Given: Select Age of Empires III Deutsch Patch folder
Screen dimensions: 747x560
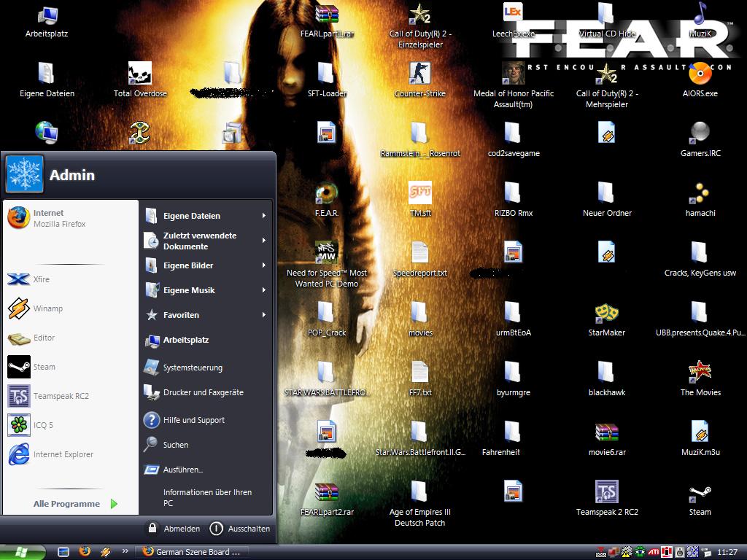Looking at the screenshot, I should point(420,505).
